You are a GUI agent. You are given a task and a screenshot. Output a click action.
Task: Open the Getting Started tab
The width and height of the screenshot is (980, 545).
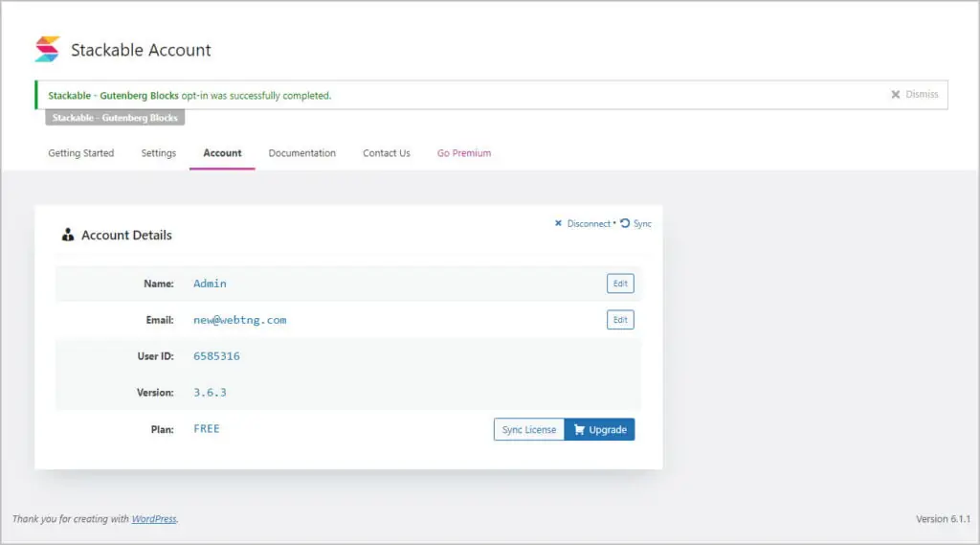[x=81, y=153]
